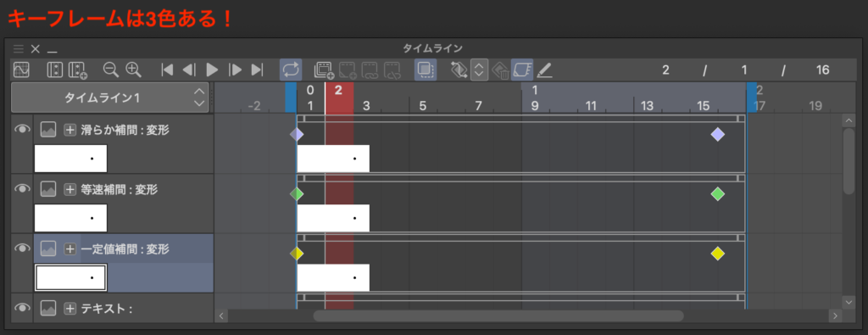The width and height of the screenshot is (868, 335).
Task: Click the new animation cel icon
Action: (325, 70)
